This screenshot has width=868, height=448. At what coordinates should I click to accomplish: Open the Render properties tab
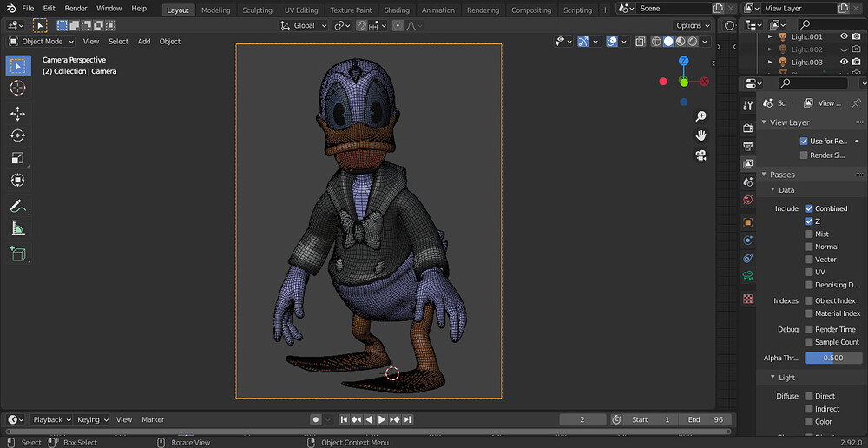pyautogui.click(x=748, y=128)
